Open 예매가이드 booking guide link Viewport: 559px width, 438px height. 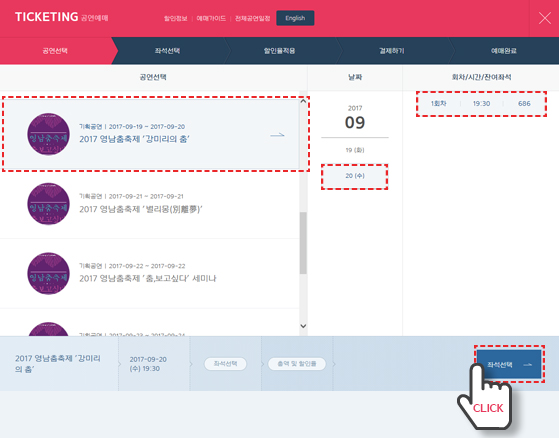211,18
